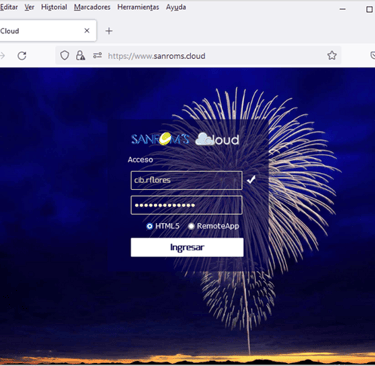Reload the current page
Image resolution: width=375 pixels, height=366 pixels.
click(22, 56)
